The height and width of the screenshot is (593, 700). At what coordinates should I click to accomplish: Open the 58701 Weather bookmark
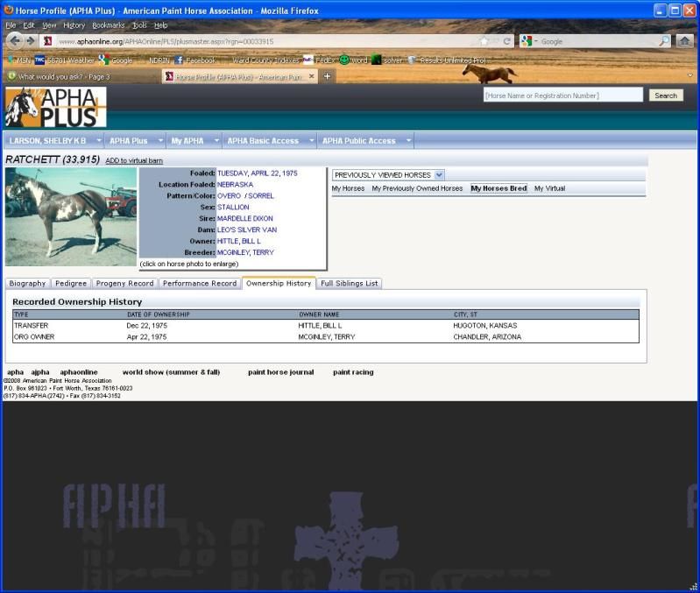point(65,60)
